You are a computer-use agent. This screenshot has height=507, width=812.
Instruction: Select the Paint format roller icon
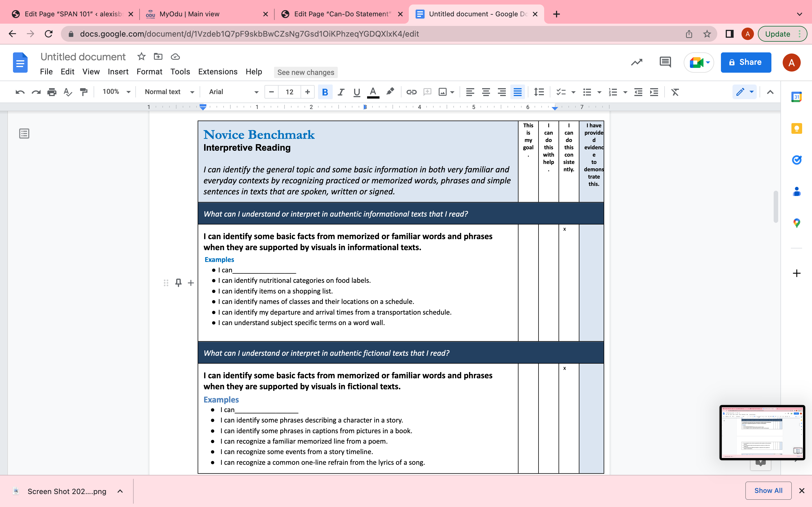(83, 92)
